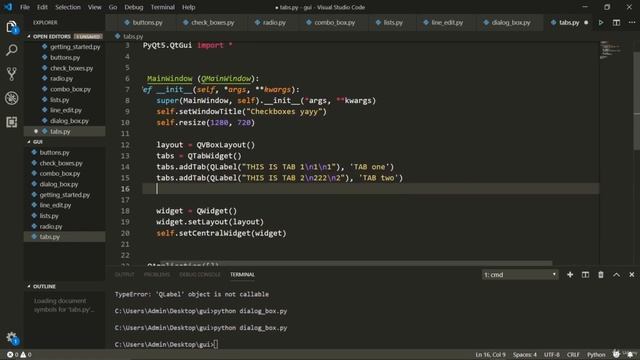This screenshot has height=360, width=640.
Task: Change encoding via UTF-8 status item
Action: (x=552, y=355)
